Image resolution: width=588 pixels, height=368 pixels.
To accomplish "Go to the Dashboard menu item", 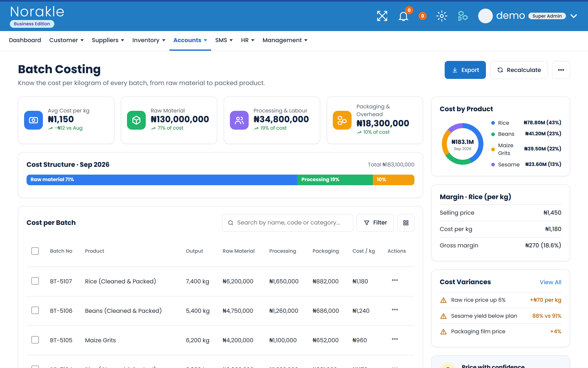I will tap(25, 40).
